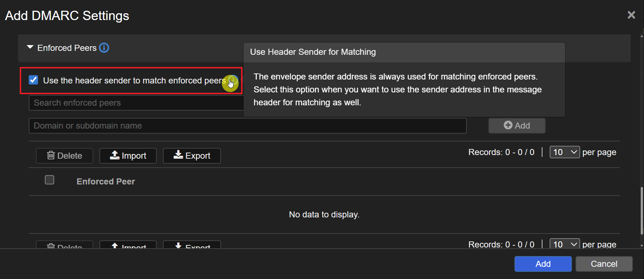The image size is (644, 279).
Task: Cancel the DMARC settings dialog
Action: point(604,264)
